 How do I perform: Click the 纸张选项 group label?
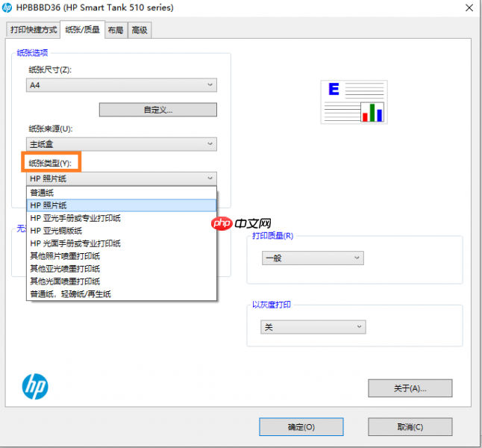(32, 52)
